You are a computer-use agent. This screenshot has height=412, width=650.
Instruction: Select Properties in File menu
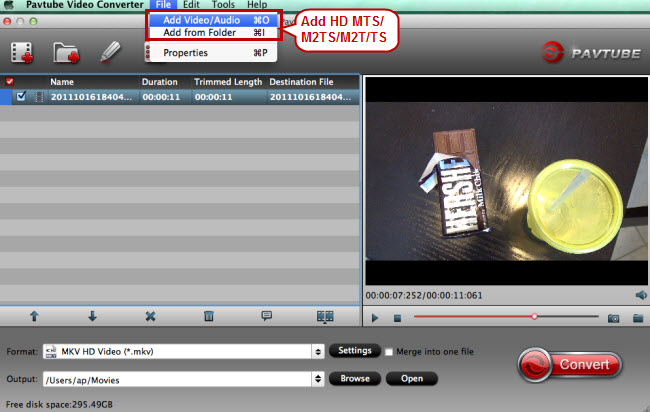[213, 53]
